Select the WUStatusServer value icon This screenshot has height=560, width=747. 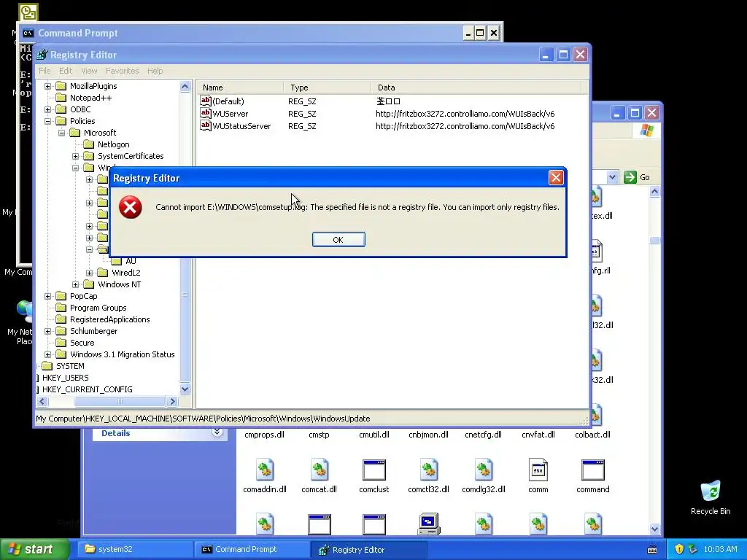[x=205, y=125]
